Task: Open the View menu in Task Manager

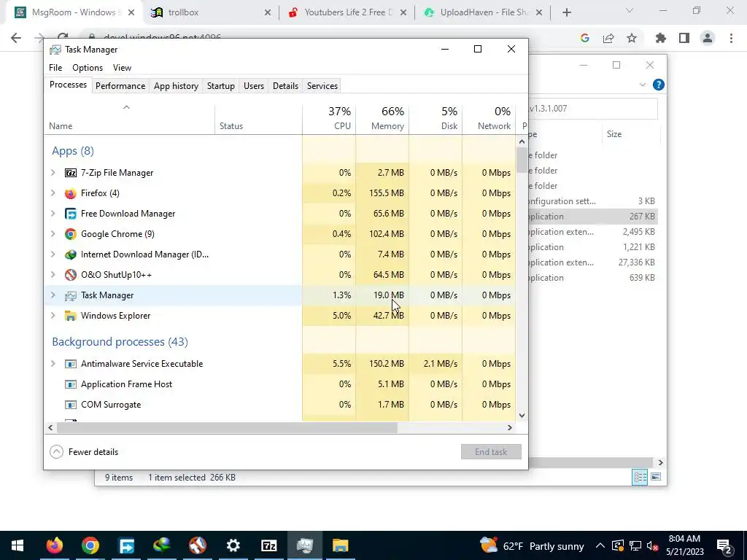Action: pos(122,68)
